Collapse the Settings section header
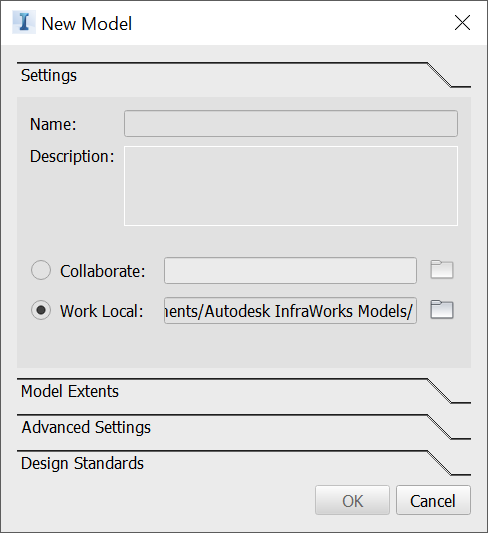 coord(244,75)
